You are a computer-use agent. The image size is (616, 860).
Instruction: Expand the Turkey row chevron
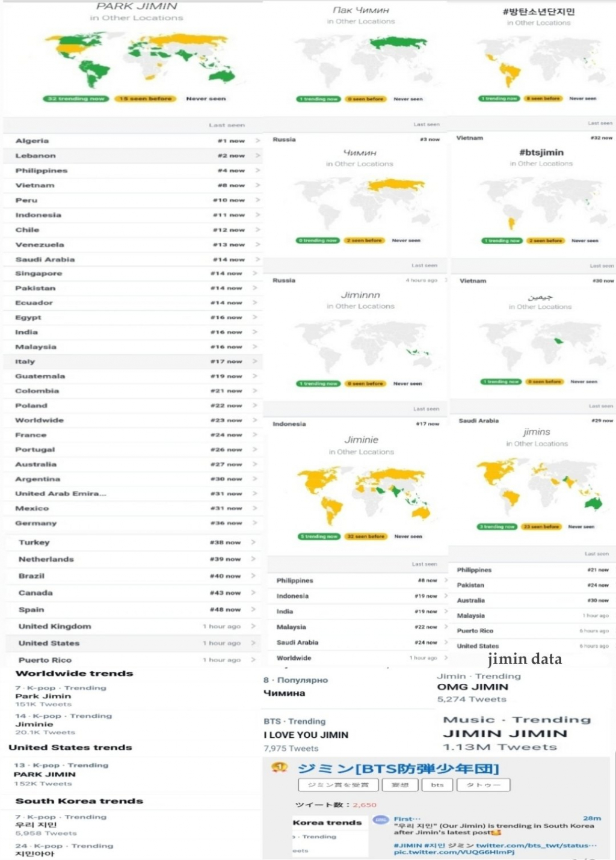pyautogui.click(x=254, y=542)
